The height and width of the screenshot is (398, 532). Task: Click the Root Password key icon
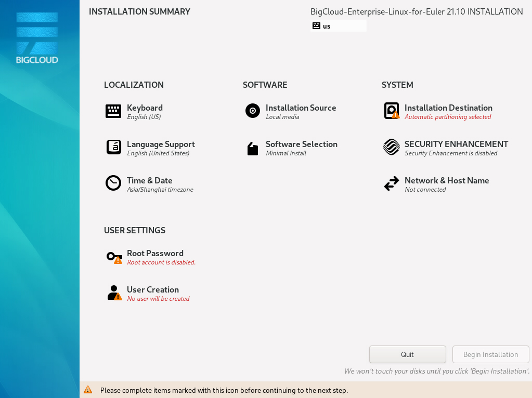[114, 258]
